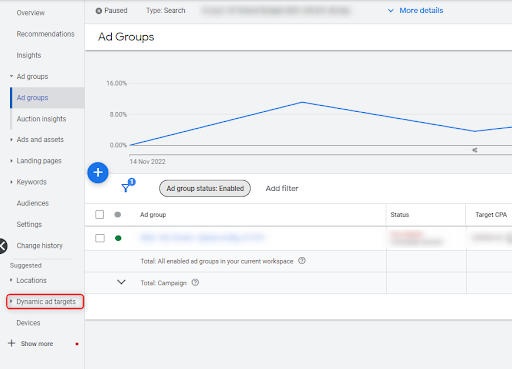Open Auction insights
Viewport: 512px width, 369px height.
click(41, 119)
